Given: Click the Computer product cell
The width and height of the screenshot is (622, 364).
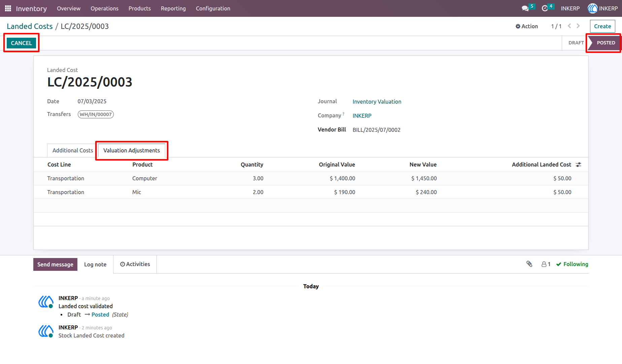Looking at the screenshot, I should (145, 178).
